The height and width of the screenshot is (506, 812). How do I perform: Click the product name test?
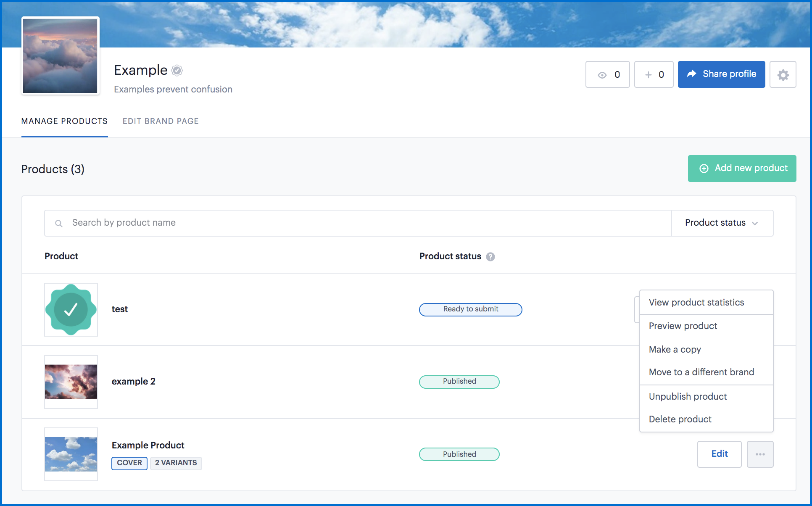[120, 310]
